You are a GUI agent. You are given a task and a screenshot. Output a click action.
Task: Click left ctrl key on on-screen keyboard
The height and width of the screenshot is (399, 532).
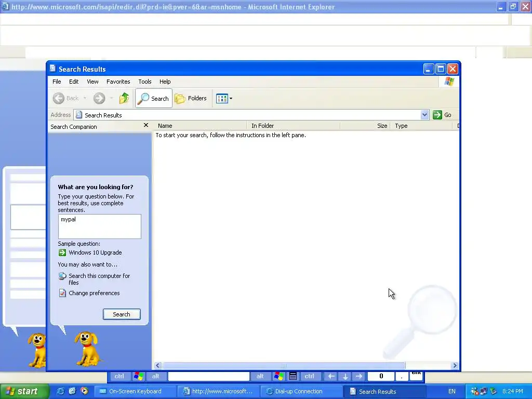119,376
